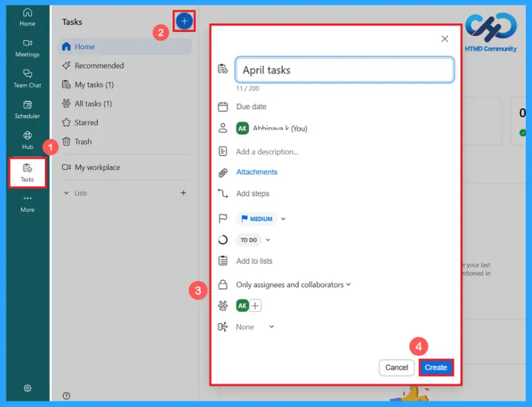
Task: Click the task icon beside title field
Action: (223, 69)
